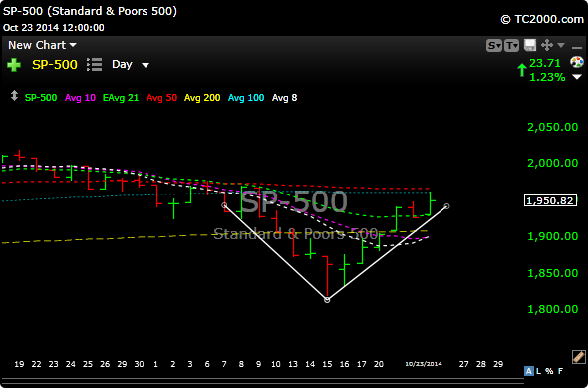The image size is (588, 388).
Task: Click the SP-500 yellow symbol label
Action: coord(55,65)
